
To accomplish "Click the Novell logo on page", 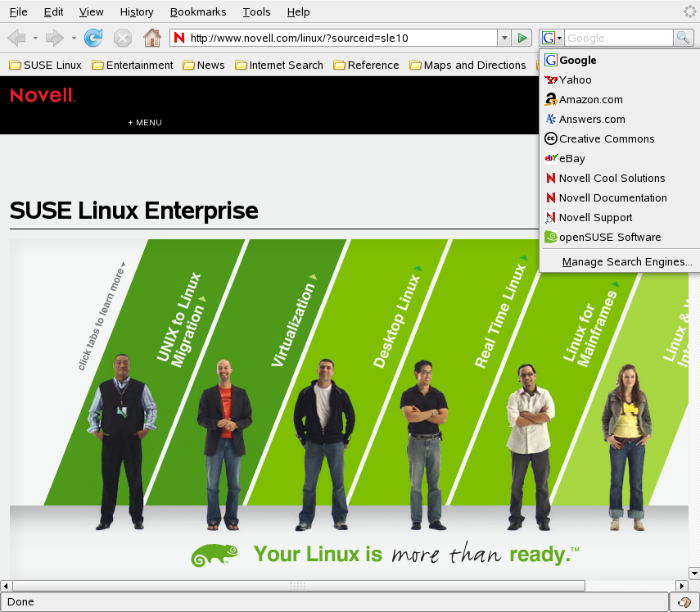I will click(43, 95).
